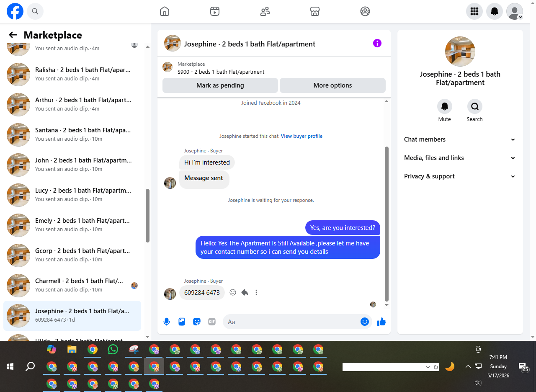Open the Marketplace storefront tab
536x392 pixels.
[315, 11]
